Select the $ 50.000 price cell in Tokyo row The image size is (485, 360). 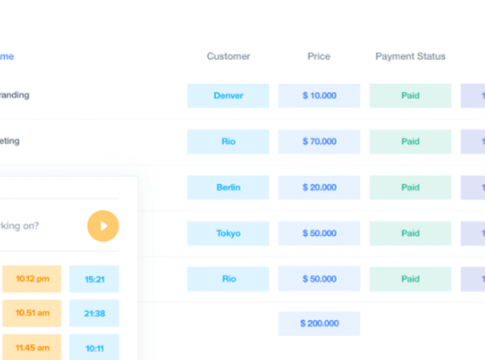coord(319,233)
